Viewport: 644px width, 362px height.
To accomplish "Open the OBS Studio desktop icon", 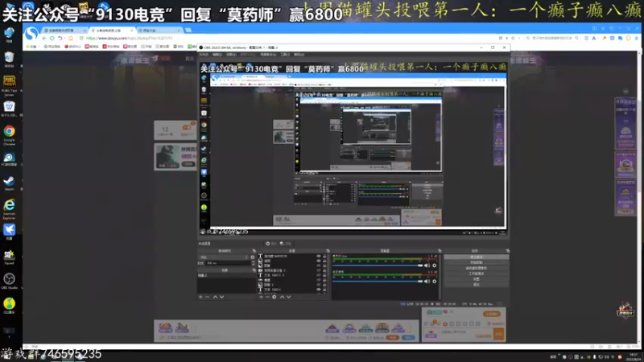I will coord(9,281).
